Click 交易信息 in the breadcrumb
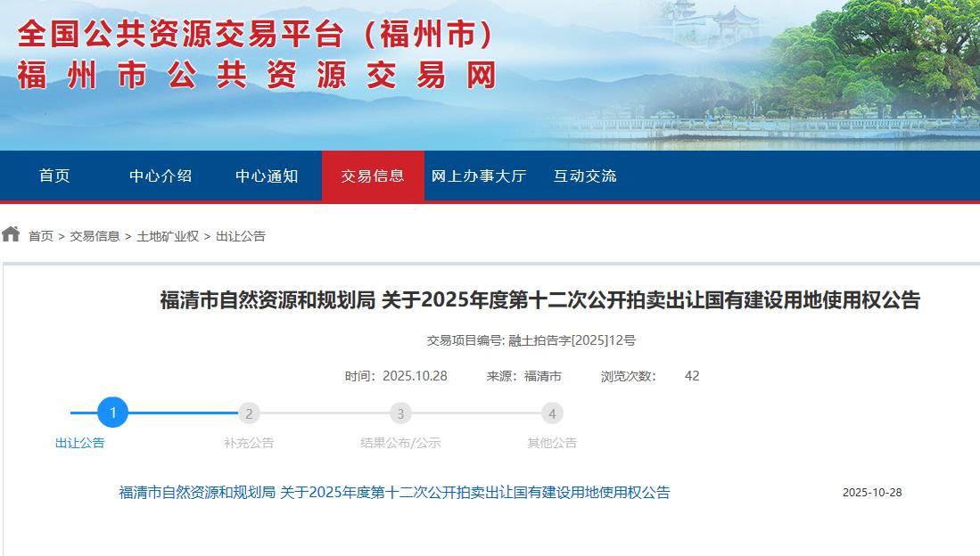The image size is (980, 556). click(x=95, y=236)
